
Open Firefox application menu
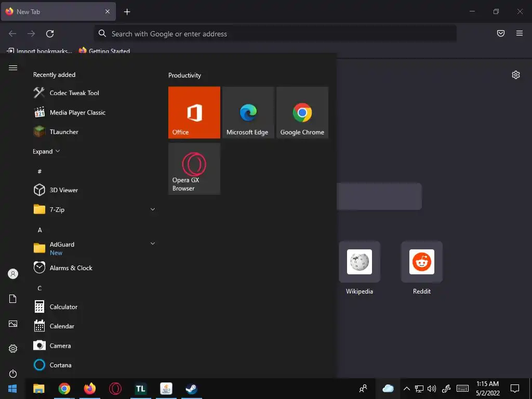coord(520,33)
